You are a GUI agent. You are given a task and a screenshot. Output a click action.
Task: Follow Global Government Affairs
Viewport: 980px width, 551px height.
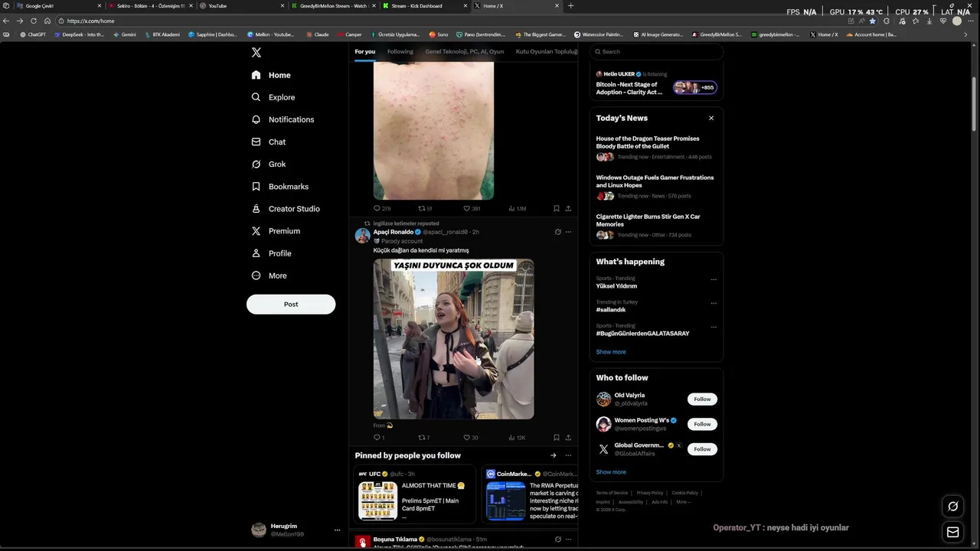[x=702, y=449]
